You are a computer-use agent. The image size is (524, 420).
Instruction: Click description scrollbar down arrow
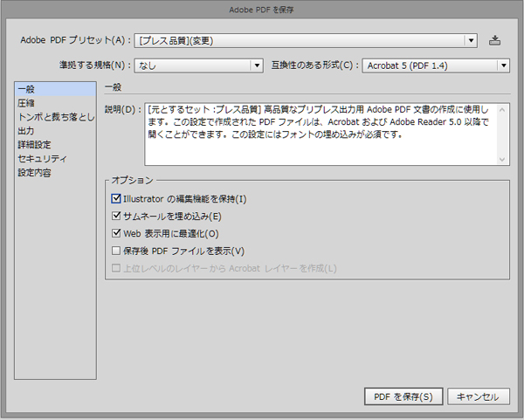click(x=502, y=160)
